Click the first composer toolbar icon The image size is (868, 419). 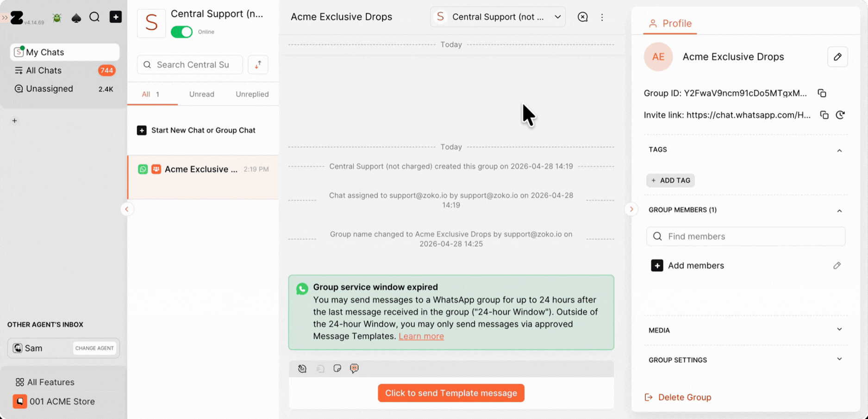(302, 369)
